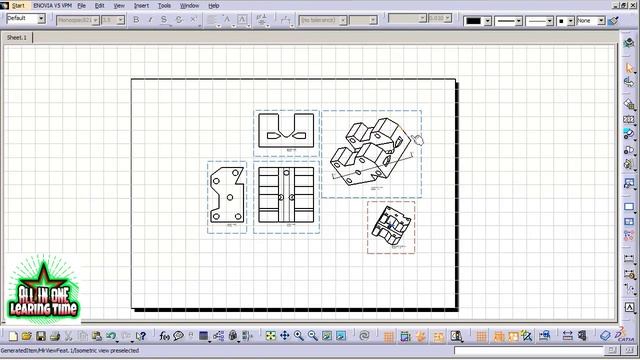The width and height of the screenshot is (640, 360).
Task: Click the Fit All In icon
Action: (x=271, y=336)
